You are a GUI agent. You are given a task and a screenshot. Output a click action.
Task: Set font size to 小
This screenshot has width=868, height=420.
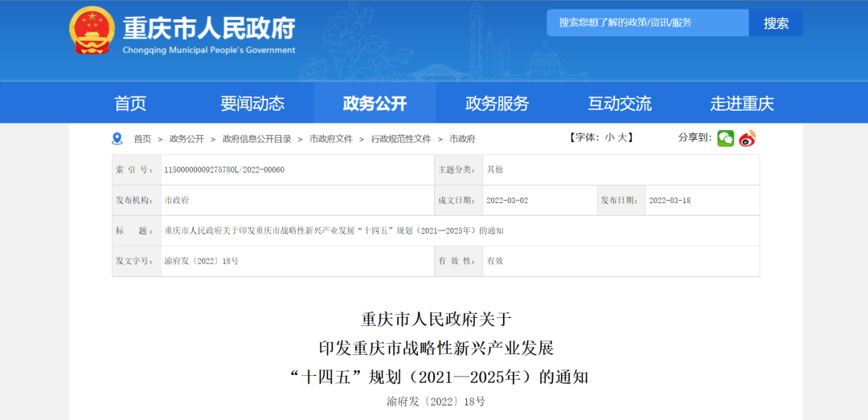point(608,138)
